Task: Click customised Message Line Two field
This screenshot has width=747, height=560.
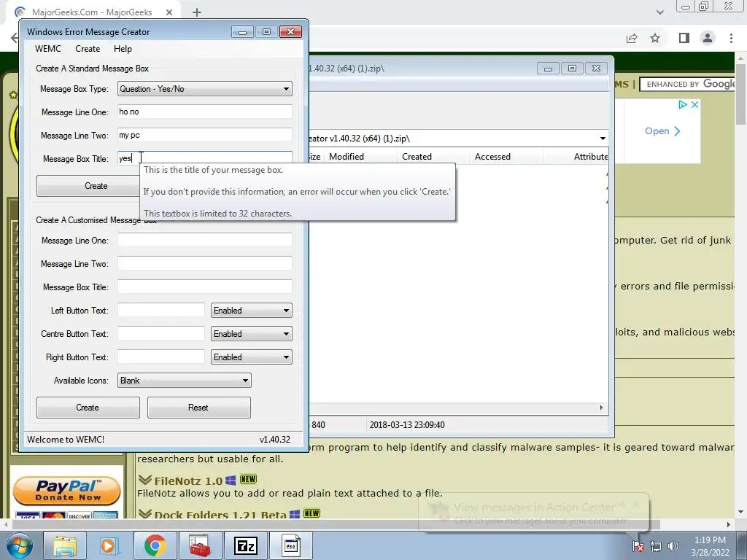Action: 205,263
